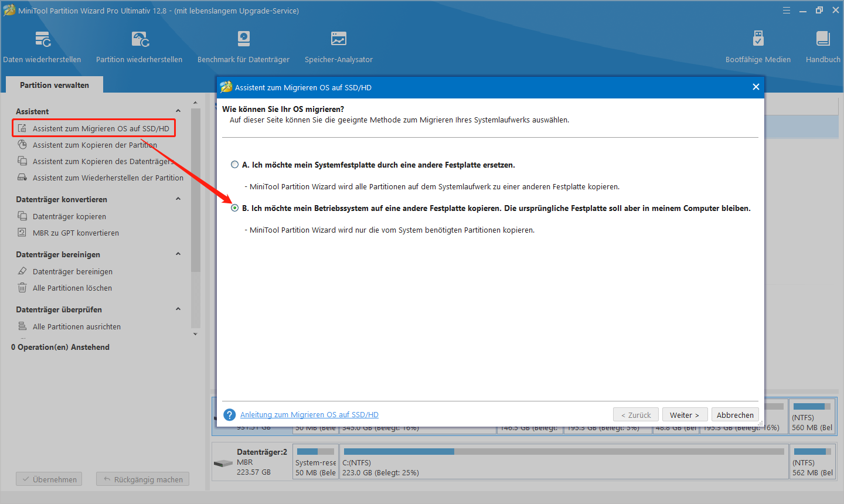The image size is (844, 504).
Task: Click icon beside Assistent zum Migrieren OS
Action: click(x=22, y=128)
